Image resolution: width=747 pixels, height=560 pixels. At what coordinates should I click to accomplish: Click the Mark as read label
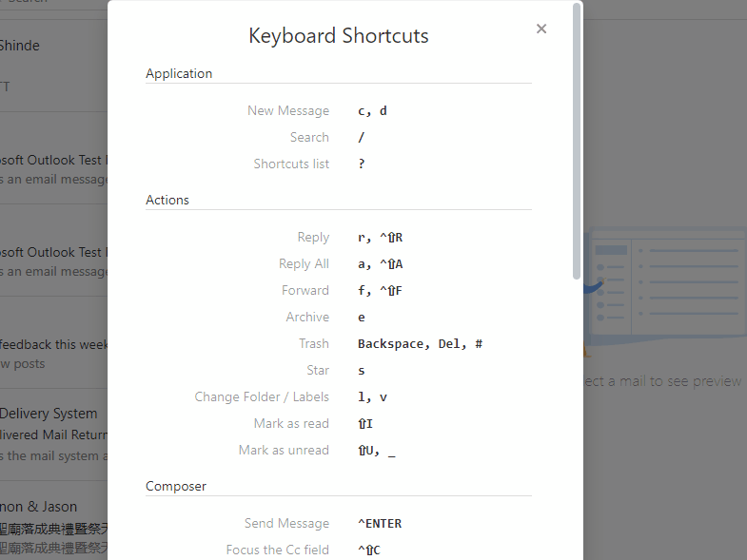[291, 423]
